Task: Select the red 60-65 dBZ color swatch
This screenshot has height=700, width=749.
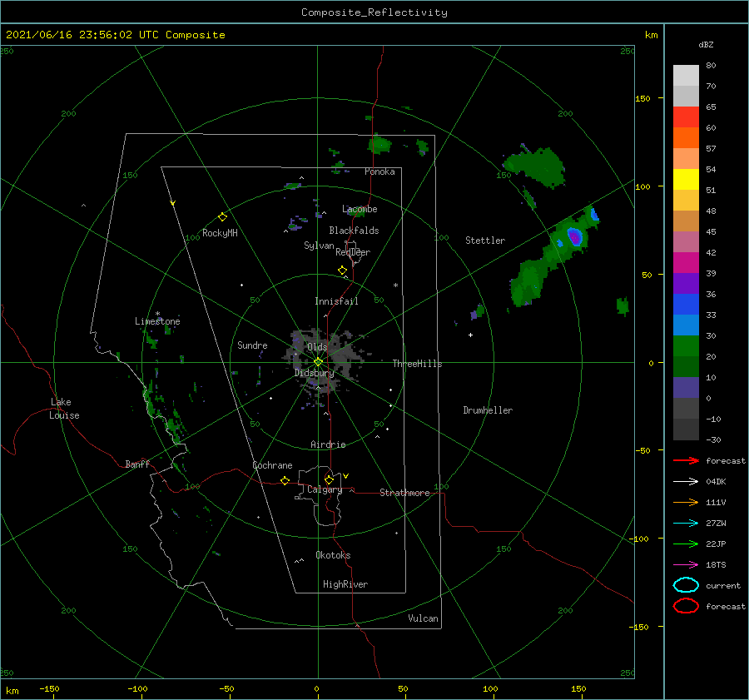Action: pyautogui.click(x=686, y=117)
